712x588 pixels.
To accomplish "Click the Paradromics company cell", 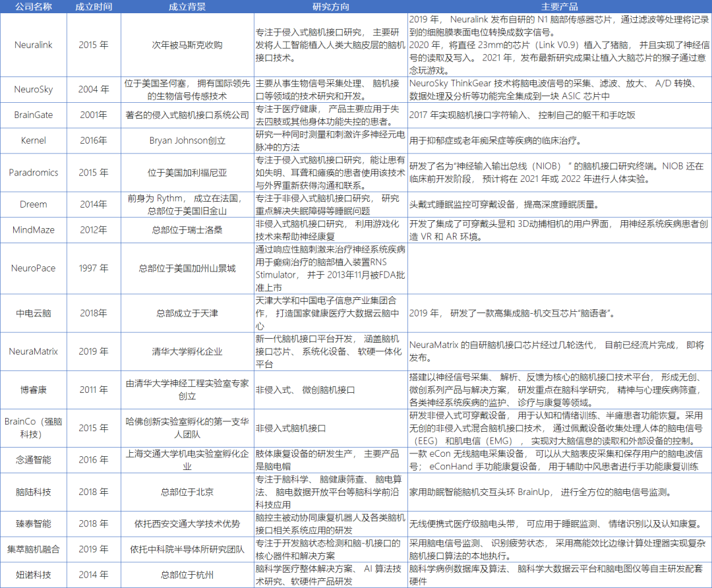I will click(x=34, y=173).
